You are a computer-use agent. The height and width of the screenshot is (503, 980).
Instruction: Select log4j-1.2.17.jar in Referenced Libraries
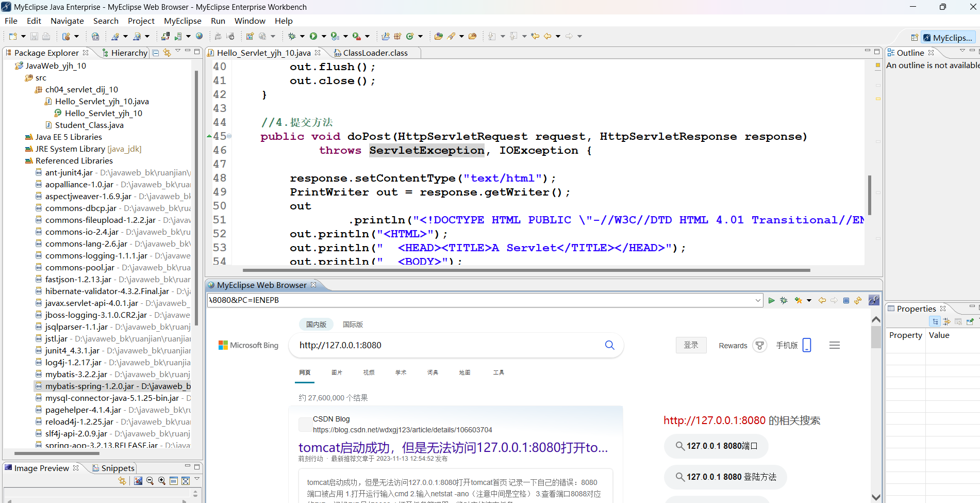pos(113,362)
